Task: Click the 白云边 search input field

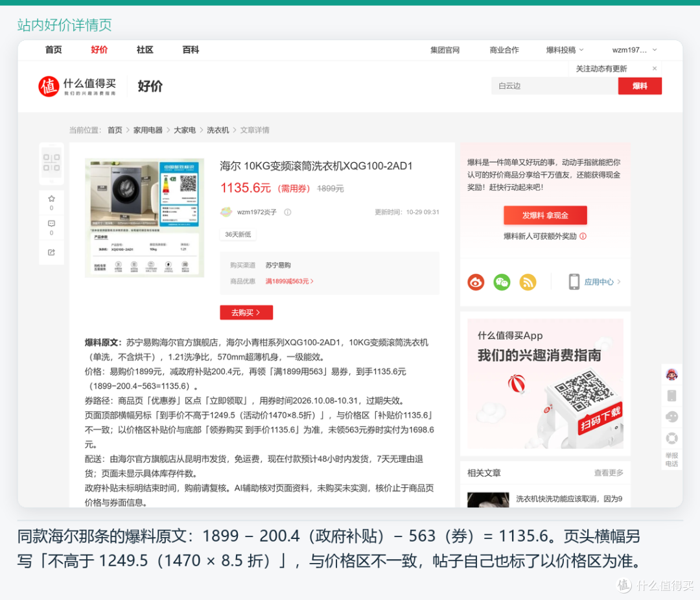Action: [555, 86]
